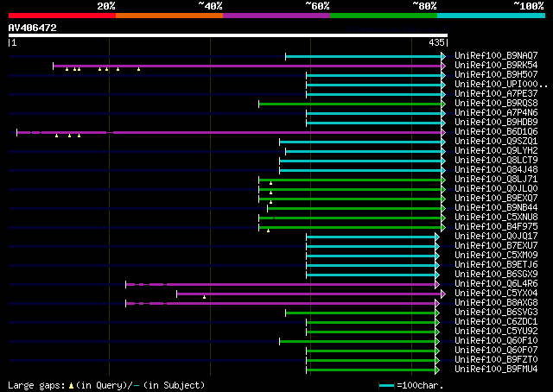Click the purple alignment bar for B9RK54
Viewport: 553px width, 392px height.
pyautogui.click(x=247, y=66)
